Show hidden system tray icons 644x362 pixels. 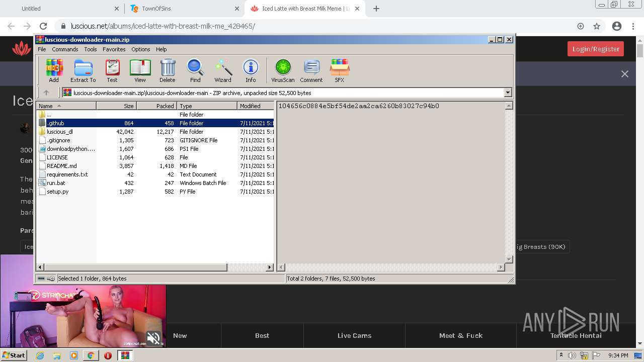(x=561, y=355)
